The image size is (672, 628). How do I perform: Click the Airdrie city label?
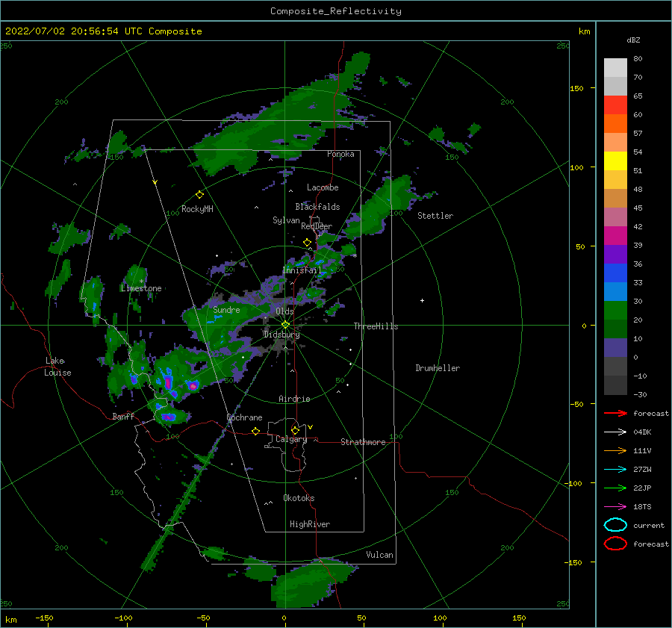tap(294, 399)
